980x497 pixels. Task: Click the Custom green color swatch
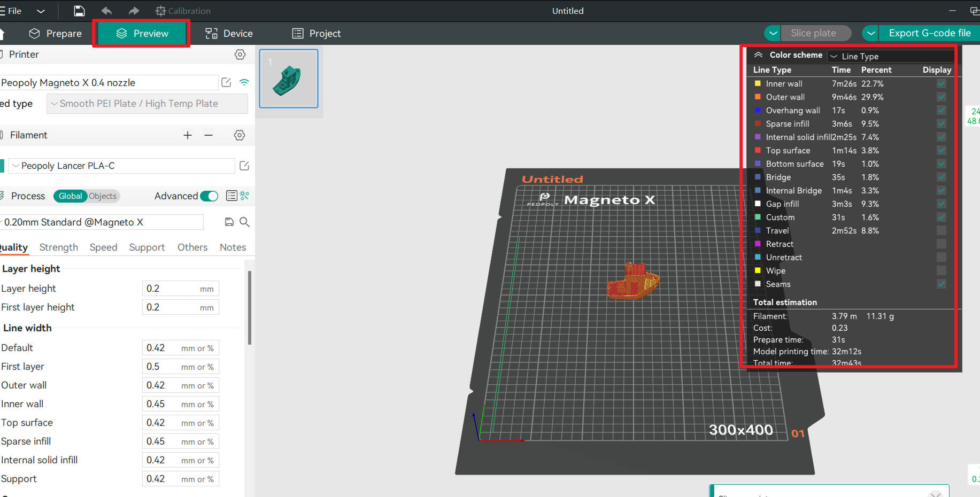[x=758, y=217]
